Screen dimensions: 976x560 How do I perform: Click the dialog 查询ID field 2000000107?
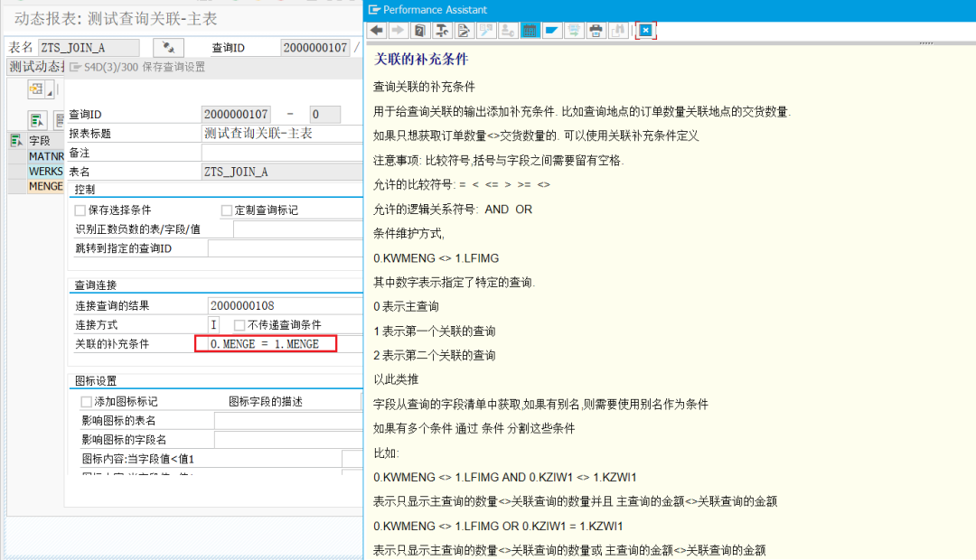coord(236,114)
